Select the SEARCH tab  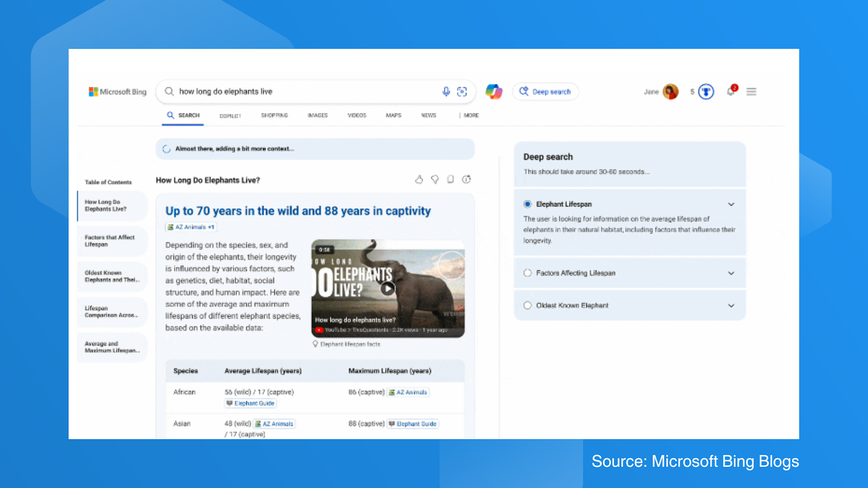tap(183, 115)
